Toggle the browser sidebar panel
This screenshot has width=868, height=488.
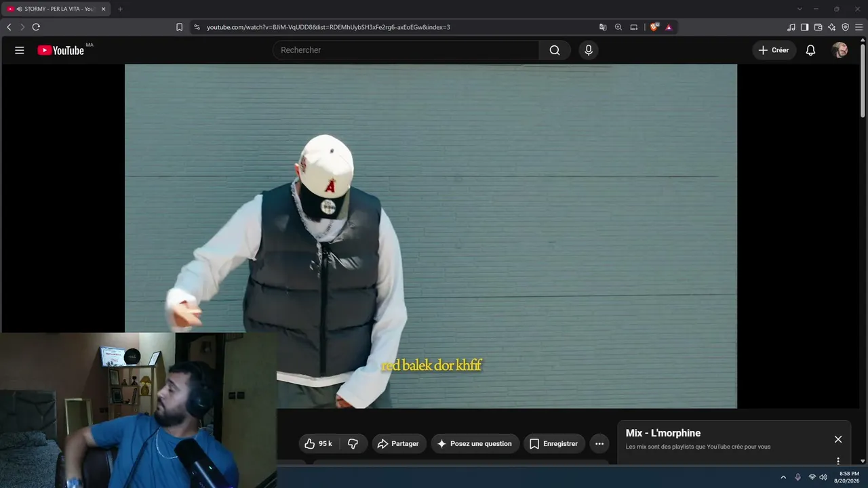click(x=804, y=27)
